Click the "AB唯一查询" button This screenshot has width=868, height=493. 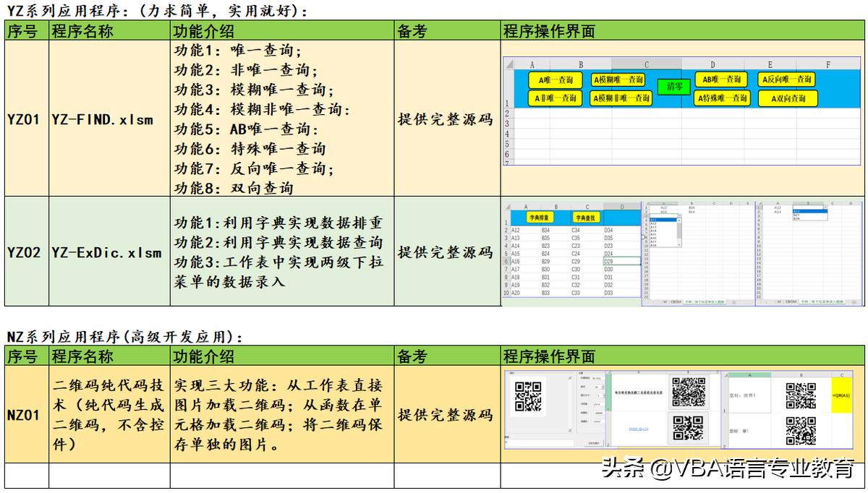coord(721,80)
